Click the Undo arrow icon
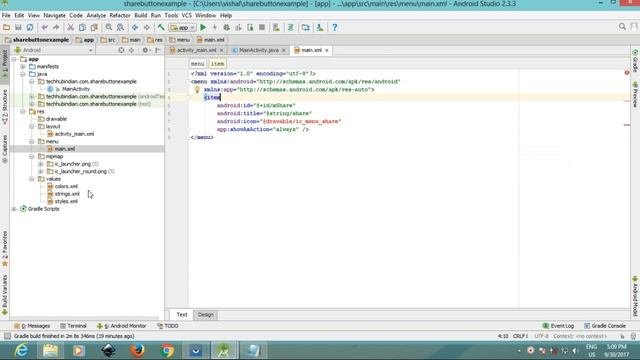The height and width of the screenshot is (360, 640). tap(44, 27)
